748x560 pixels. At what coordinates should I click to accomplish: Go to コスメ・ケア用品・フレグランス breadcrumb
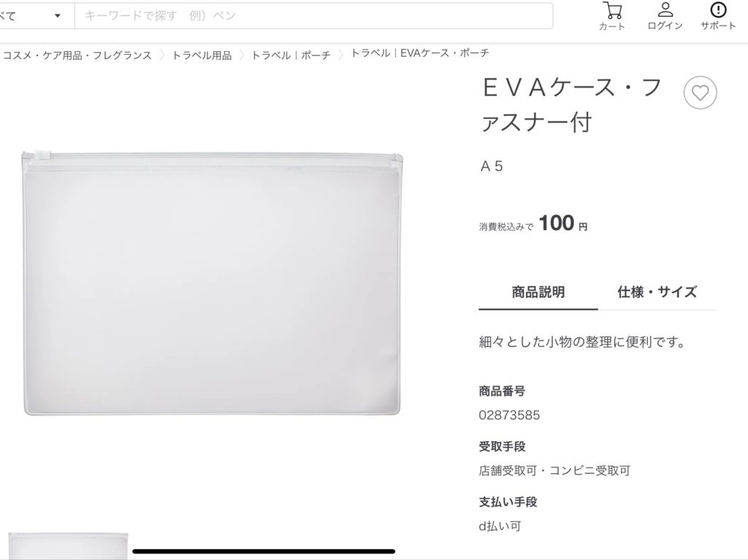(77, 55)
